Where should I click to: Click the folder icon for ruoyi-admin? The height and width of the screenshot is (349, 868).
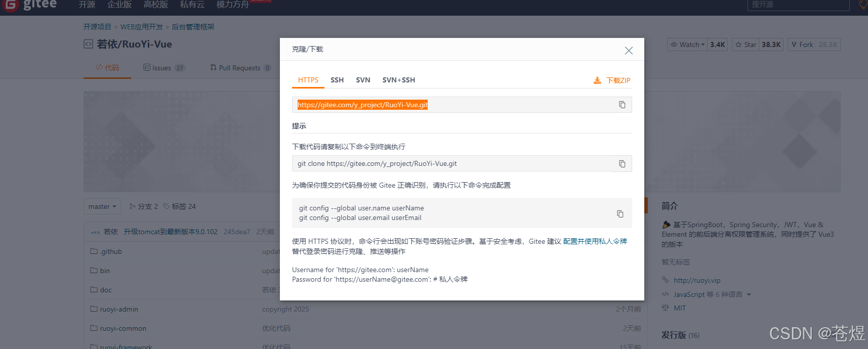pyautogui.click(x=94, y=309)
